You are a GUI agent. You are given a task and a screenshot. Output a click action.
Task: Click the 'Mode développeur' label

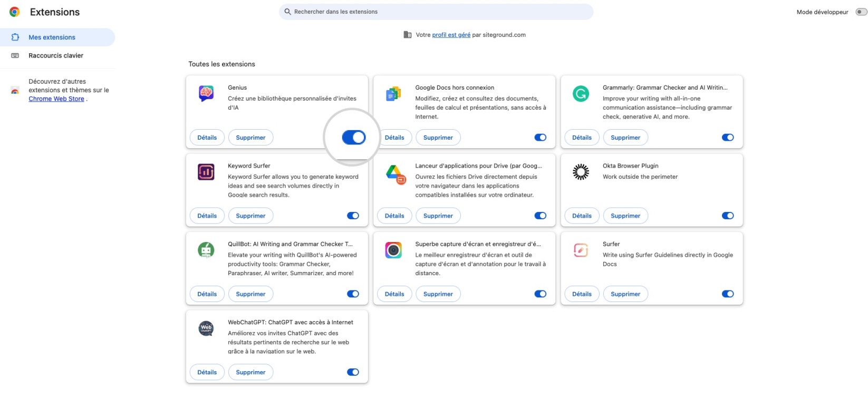pos(822,12)
